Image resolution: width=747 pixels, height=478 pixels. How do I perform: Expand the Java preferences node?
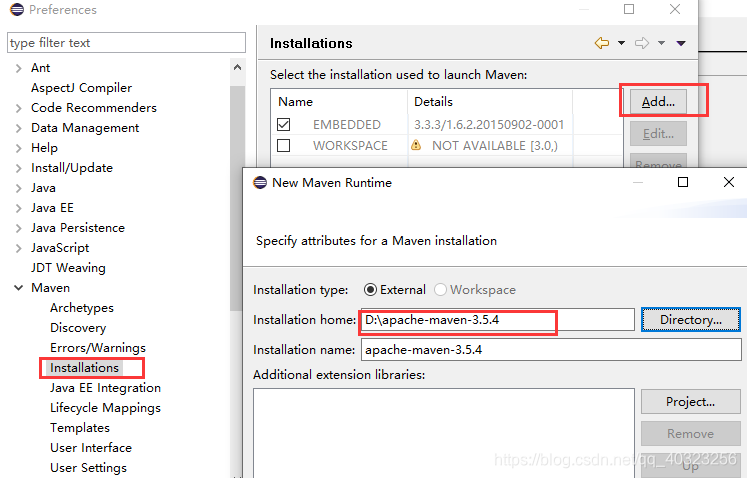tap(19, 188)
